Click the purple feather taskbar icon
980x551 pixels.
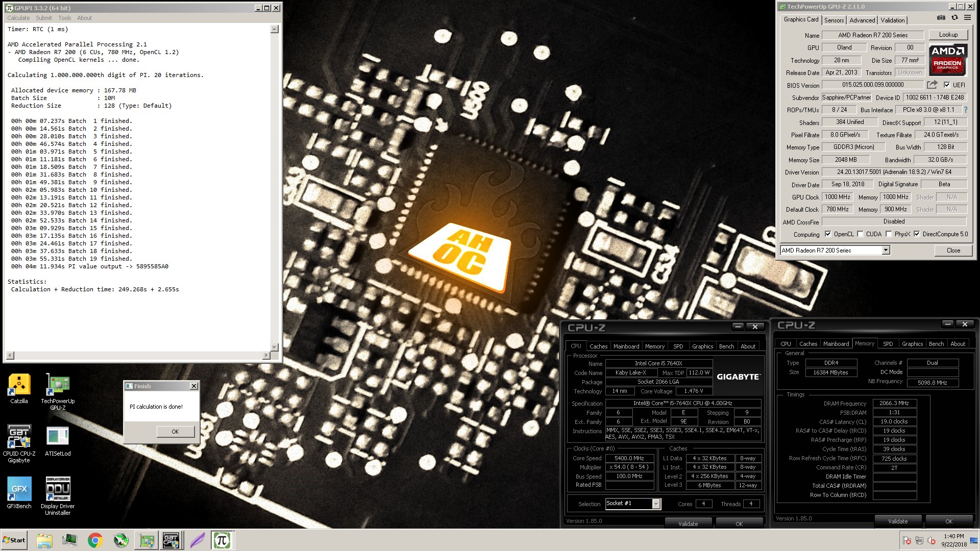(x=197, y=540)
